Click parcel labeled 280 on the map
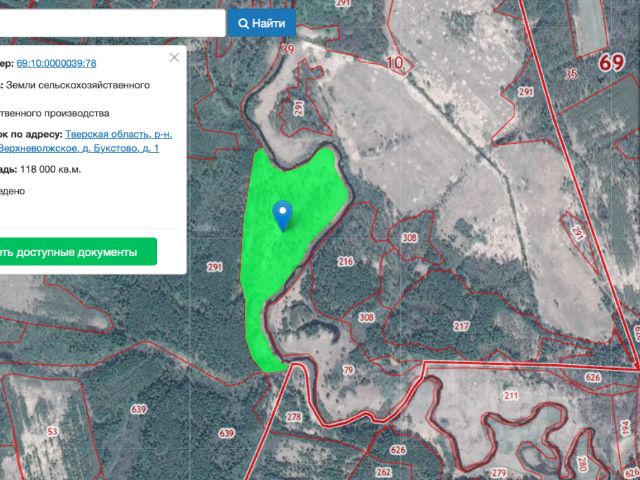 582,464
